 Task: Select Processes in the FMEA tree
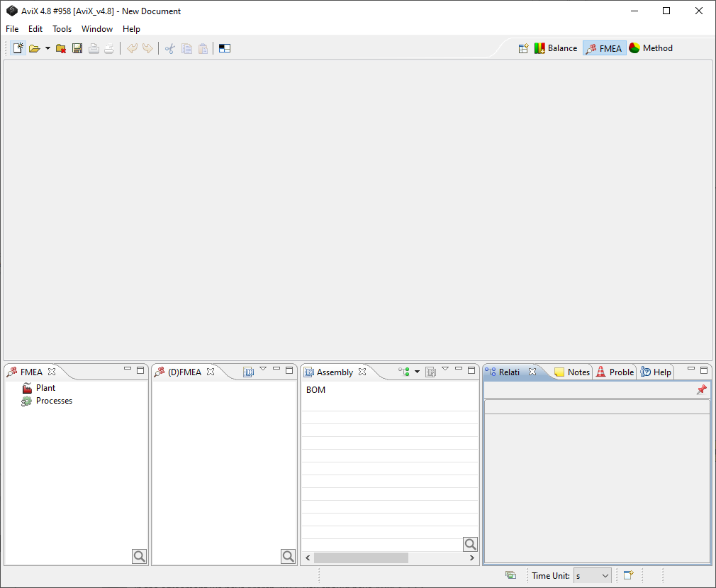tap(54, 401)
